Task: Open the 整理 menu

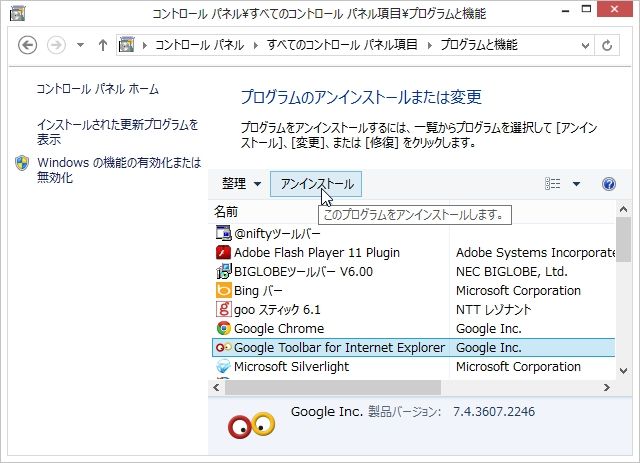Action: pyautogui.click(x=241, y=184)
